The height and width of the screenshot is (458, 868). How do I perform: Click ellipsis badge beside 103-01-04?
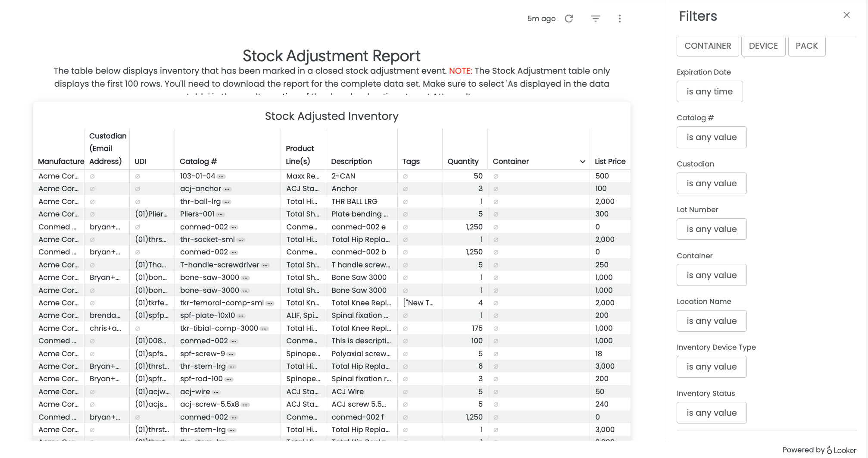pyautogui.click(x=221, y=176)
